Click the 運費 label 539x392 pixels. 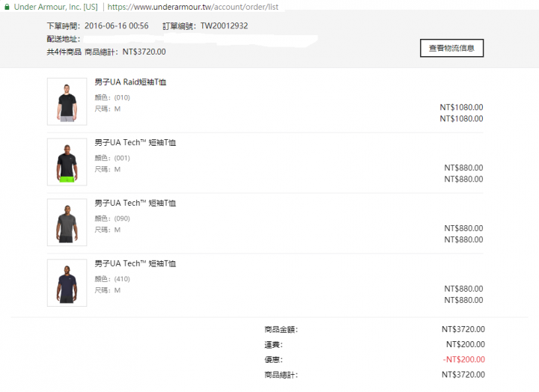pyautogui.click(x=274, y=345)
